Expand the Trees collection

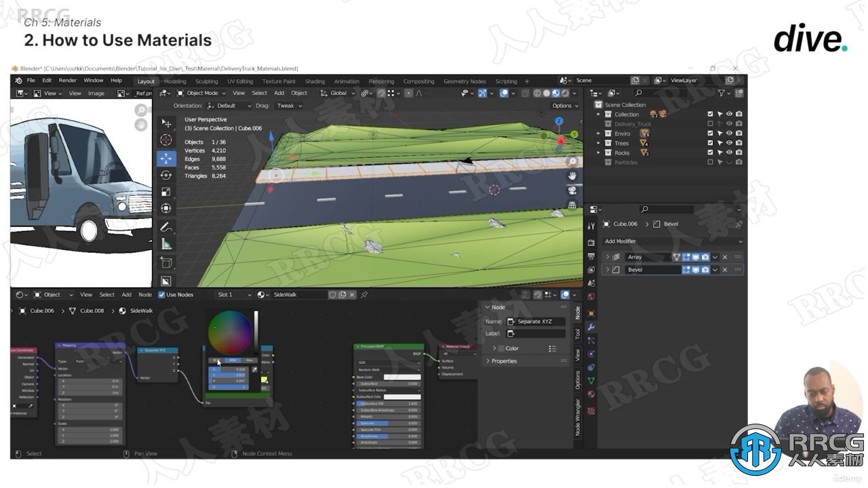point(599,143)
